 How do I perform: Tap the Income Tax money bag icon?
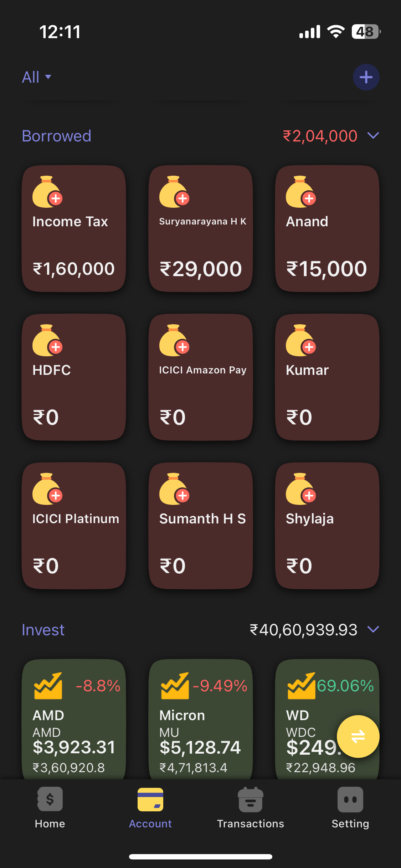tap(47, 192)
